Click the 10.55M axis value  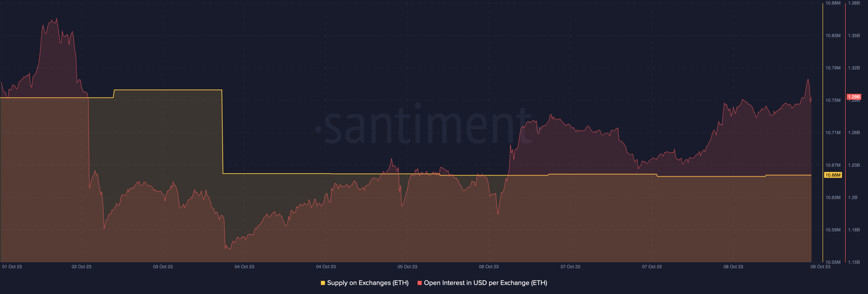833,262
